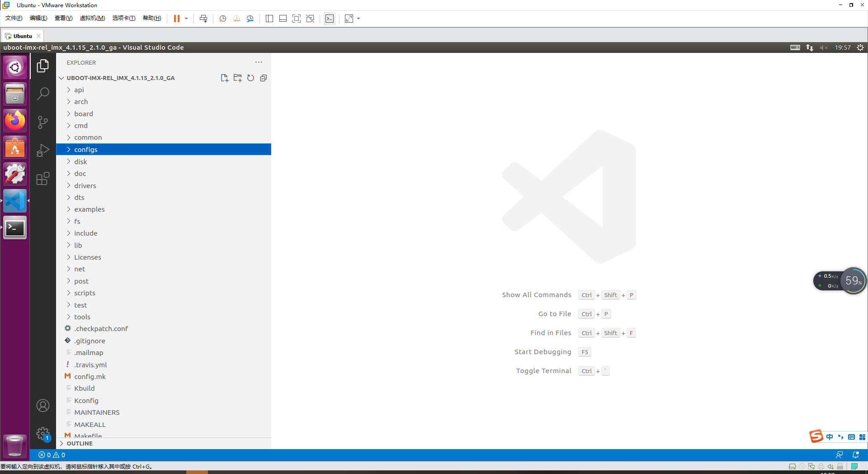The image size is (868, 474).
Task: Open the Manage gear icon with badge
Action: click(x=43, y=434)
